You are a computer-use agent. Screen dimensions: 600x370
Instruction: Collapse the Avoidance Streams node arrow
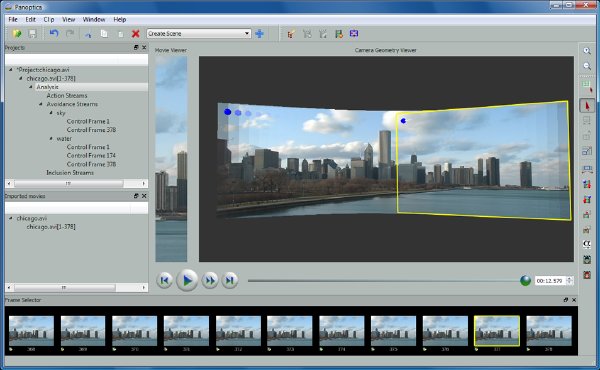[x=41, y=104]
